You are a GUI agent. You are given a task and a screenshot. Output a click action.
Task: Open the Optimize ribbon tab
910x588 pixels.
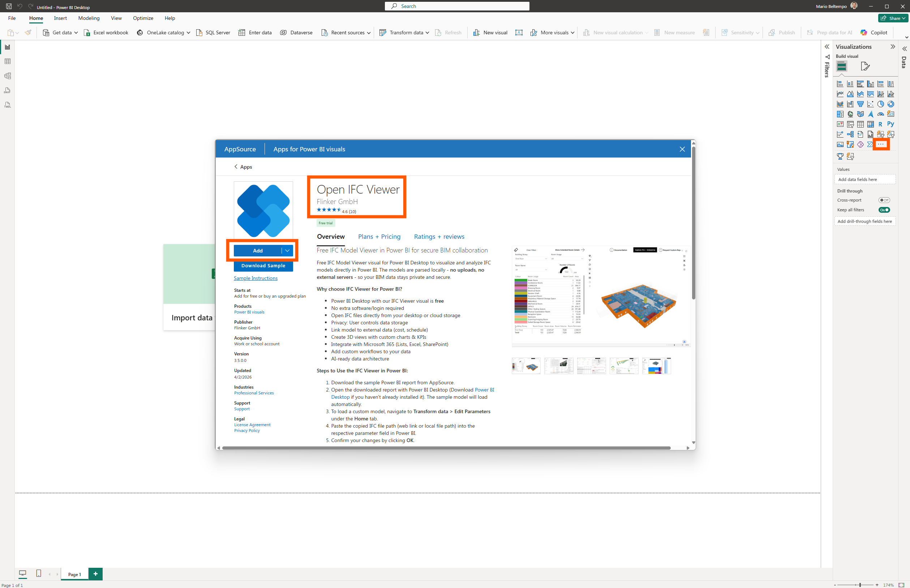click(x=143, y=18)
